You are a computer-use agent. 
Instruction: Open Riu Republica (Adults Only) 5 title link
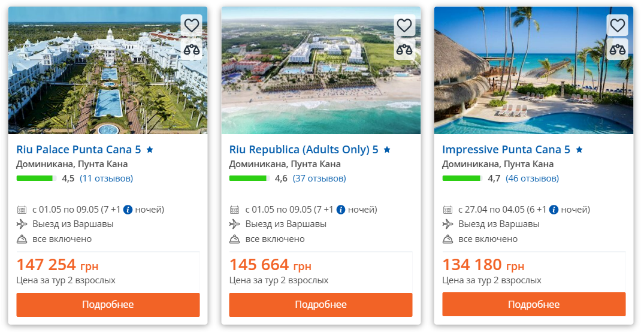pos(304,150)
